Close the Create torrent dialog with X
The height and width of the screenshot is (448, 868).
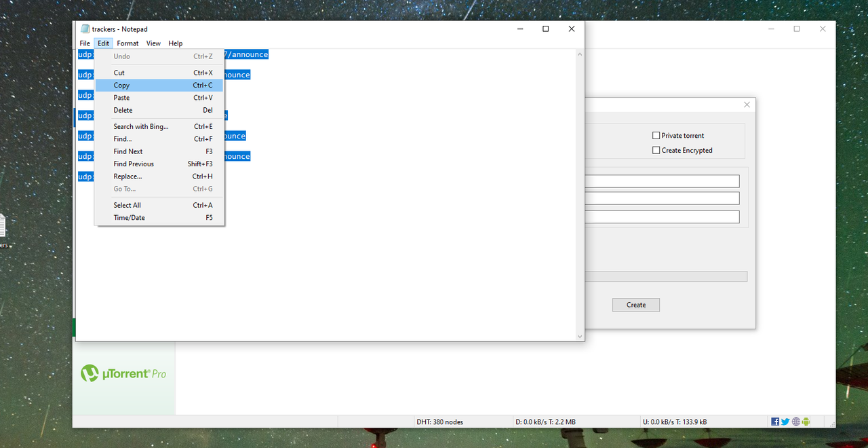tap(747, 105)
